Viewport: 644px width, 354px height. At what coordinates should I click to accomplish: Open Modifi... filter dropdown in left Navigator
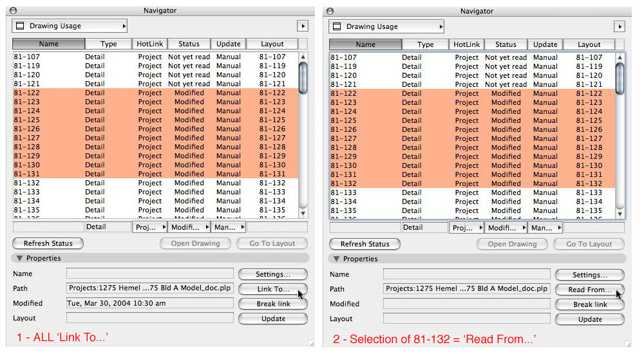point(189,227)
